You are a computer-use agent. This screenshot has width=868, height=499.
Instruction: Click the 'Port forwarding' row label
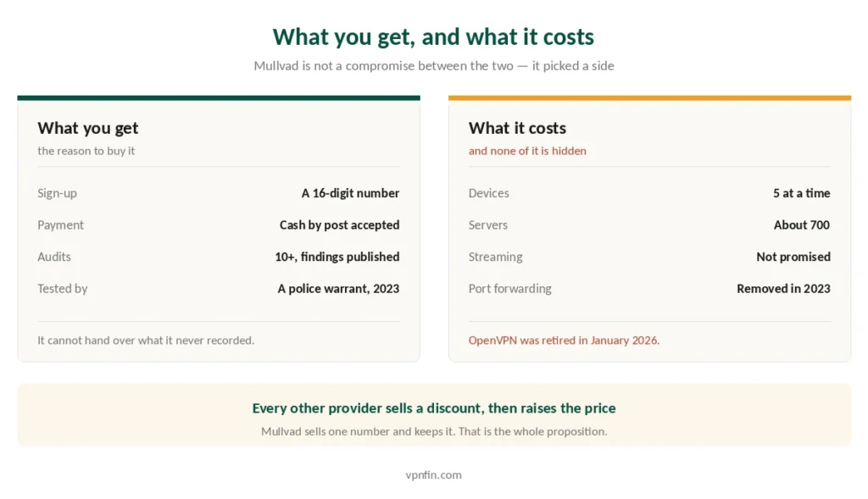tap(509, 289)
